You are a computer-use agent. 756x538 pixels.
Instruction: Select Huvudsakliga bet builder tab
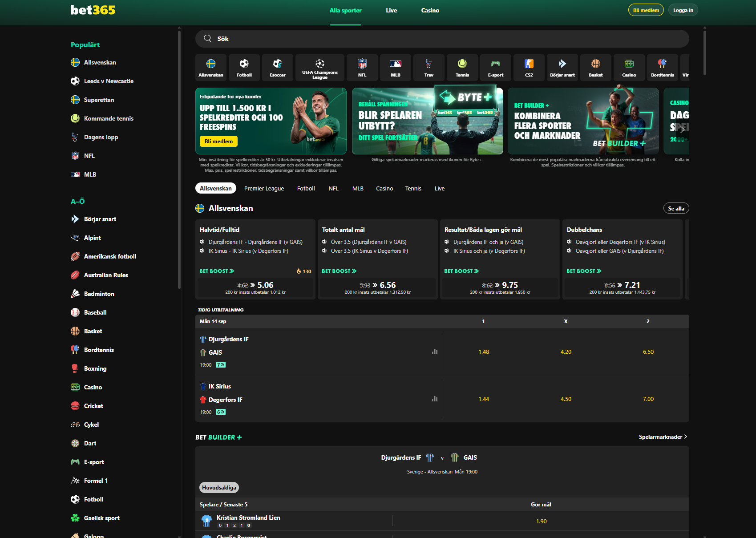[219, 488]
